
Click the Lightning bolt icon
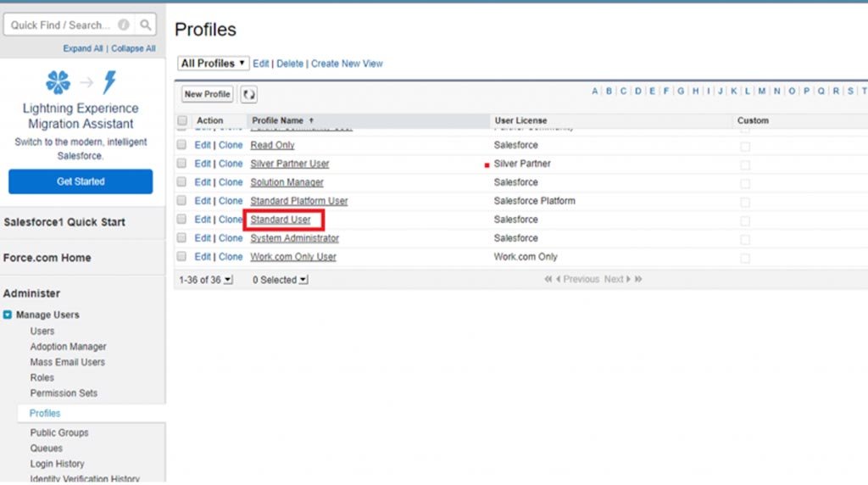pos(109,82)
